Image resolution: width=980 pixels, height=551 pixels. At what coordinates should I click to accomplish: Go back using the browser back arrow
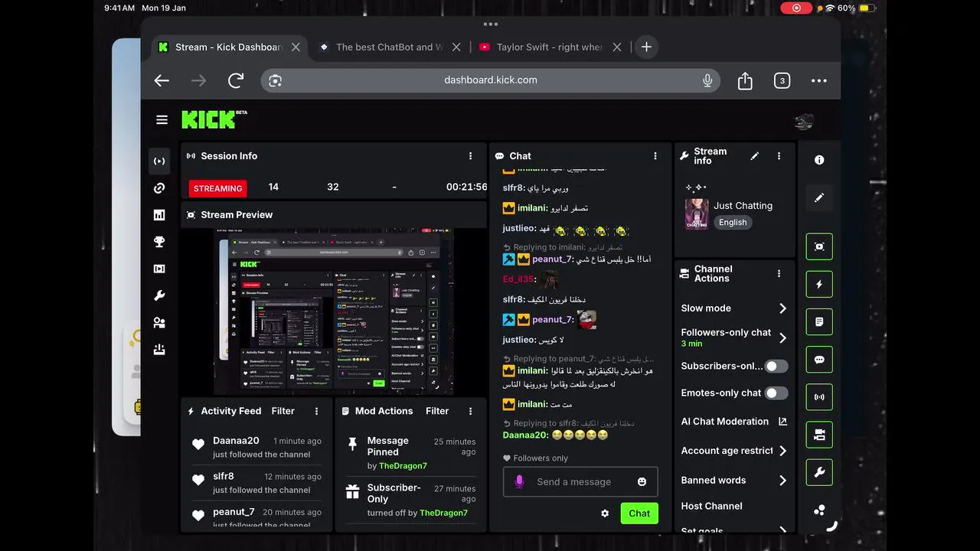tap(162, 80)
